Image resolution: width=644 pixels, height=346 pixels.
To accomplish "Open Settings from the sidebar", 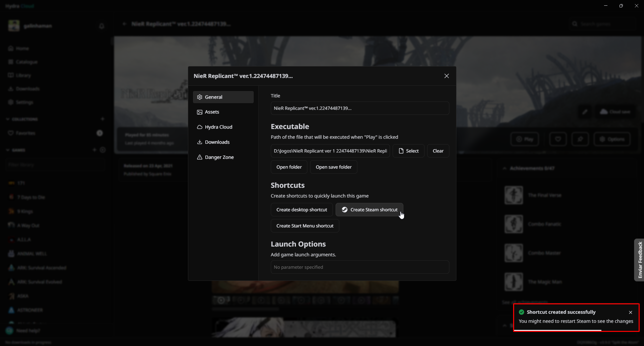I will [24, 102].
